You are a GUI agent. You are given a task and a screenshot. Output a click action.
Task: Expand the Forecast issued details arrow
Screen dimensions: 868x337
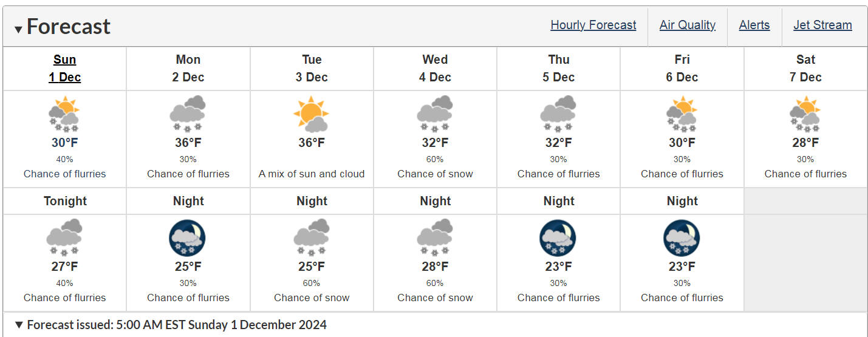pyautogui.click(x=19, y=325)
